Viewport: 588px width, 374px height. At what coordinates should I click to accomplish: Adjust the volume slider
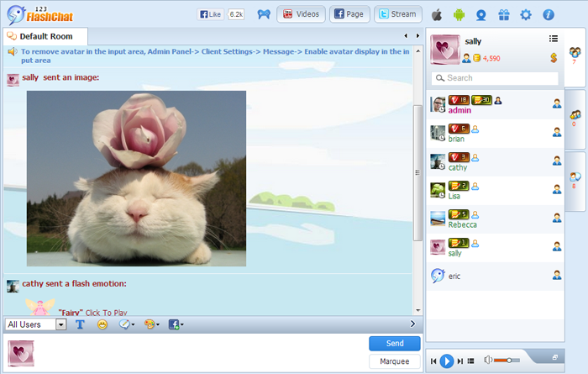point(507,361)
